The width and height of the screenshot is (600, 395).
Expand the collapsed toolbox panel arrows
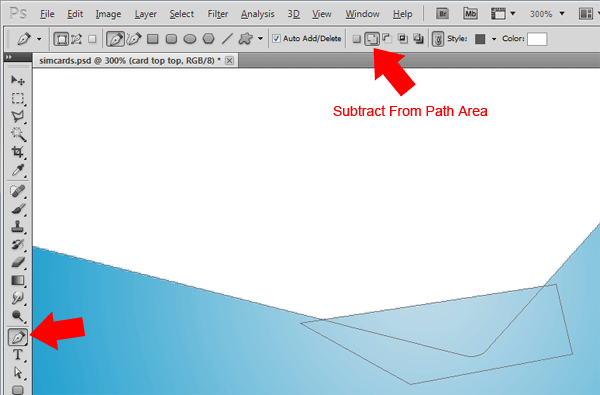9,57
